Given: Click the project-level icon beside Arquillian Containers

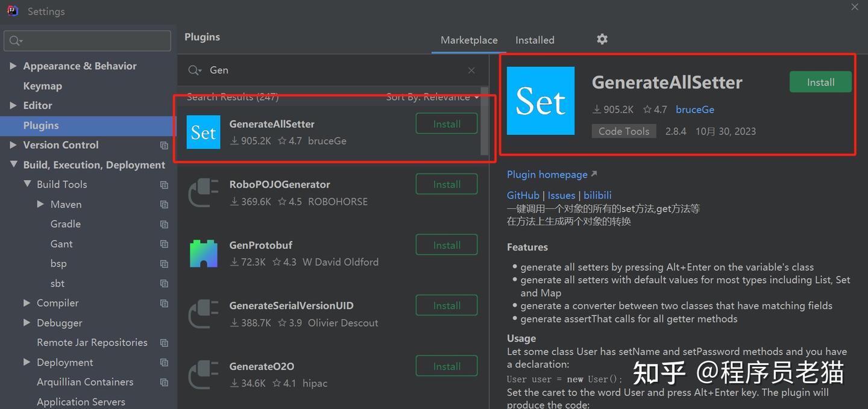Looking at the screenshot, I should pos(164,382).
